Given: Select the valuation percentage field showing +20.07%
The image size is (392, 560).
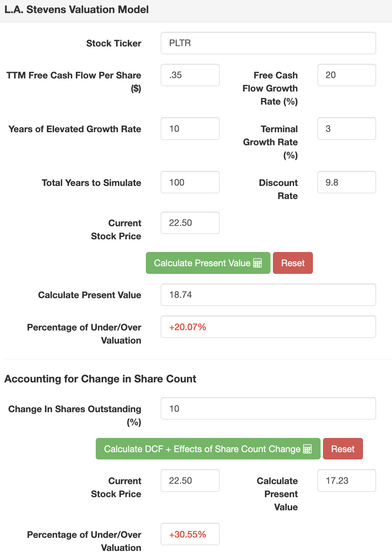Looking at the screenshot, I should pyautogui.click(x=268, y=327).
